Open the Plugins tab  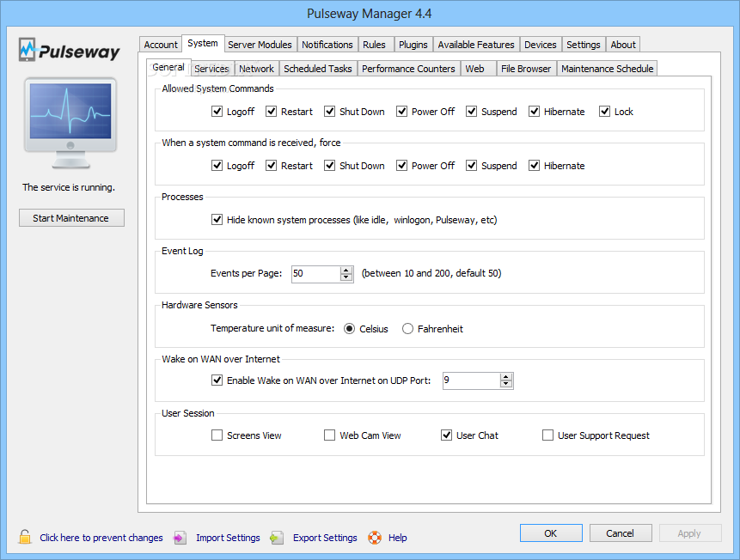click(413, 45)
